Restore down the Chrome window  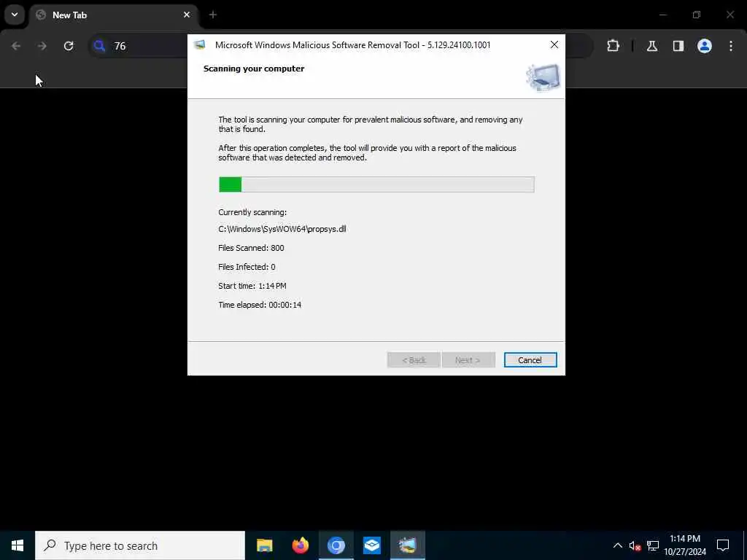(x=697, y=15)
